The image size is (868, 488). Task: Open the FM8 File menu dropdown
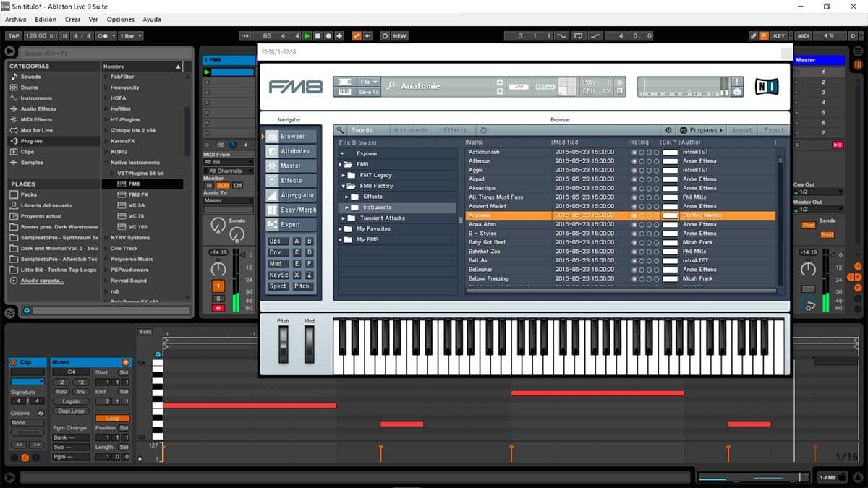coord(369,82)
